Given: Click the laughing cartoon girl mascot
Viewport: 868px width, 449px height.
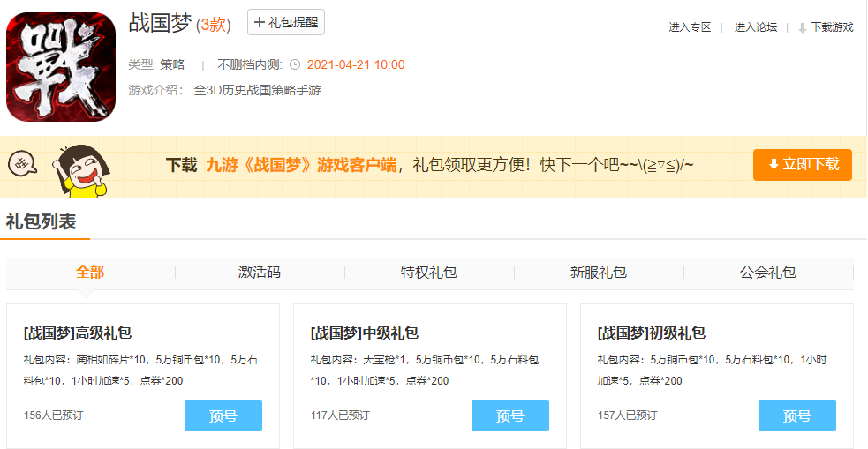Looking at the screenshot, I should 79,171.
